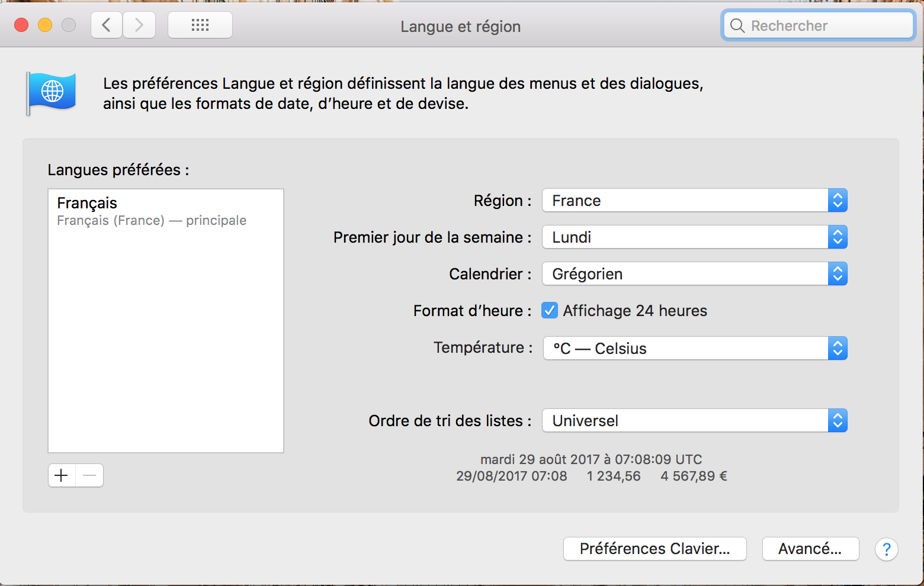Show all preferences via the grid icon

200,25
